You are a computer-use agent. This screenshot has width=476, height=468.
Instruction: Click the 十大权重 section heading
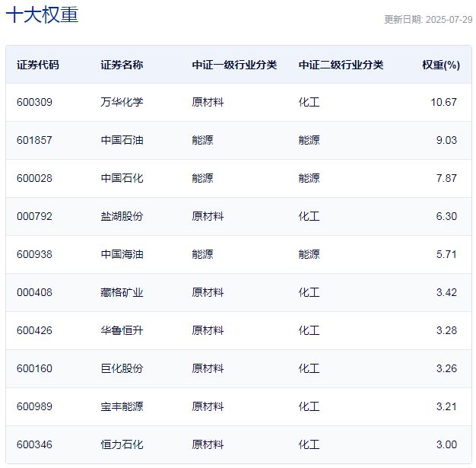click(43, 15)
